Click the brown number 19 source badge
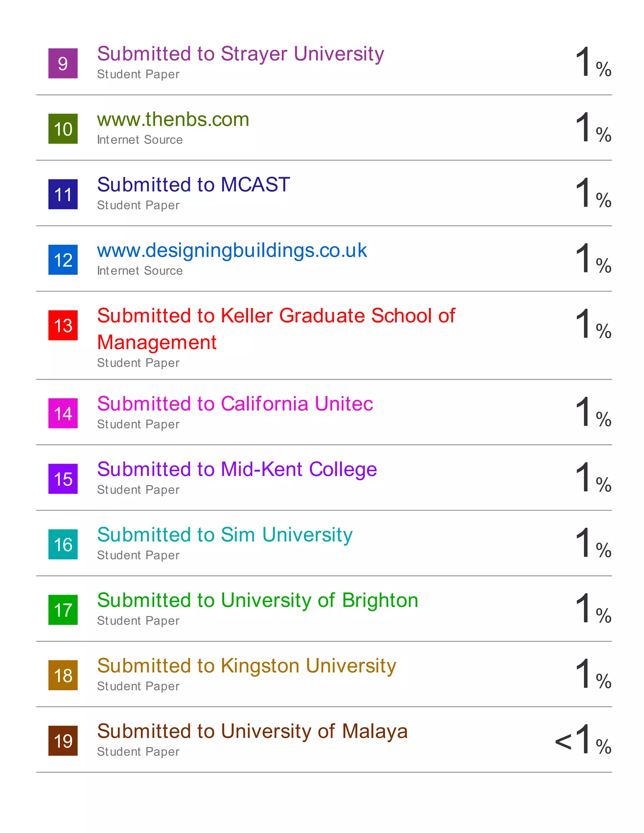Image resolution: width=644 pixels, height=833 pixels. [63, 741]
